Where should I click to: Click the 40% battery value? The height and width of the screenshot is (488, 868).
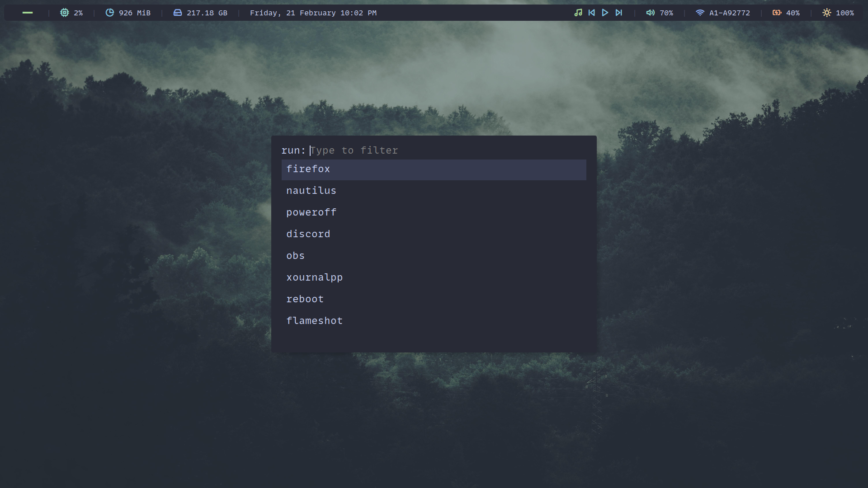click(x=793, y=13)
